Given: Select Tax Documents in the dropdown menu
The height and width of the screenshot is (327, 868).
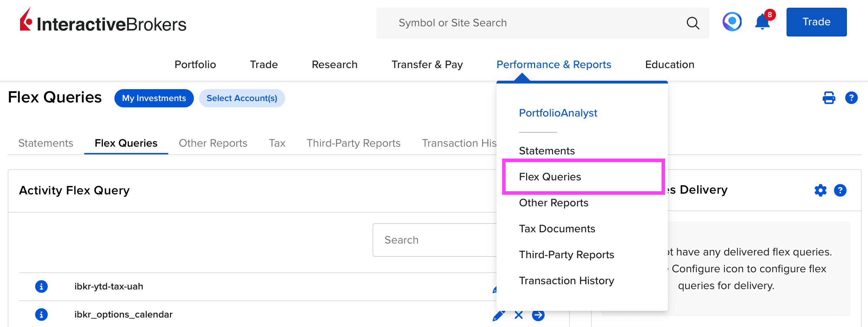Looking at the screenshot, I should tap(557, 229).
